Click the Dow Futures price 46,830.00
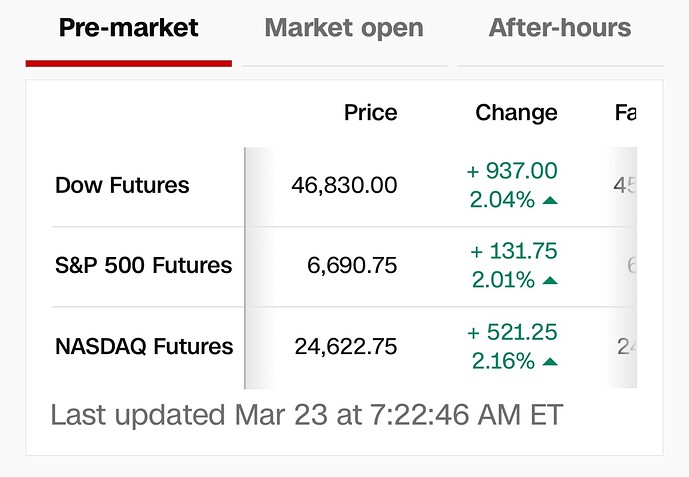 tap(345, 185)
